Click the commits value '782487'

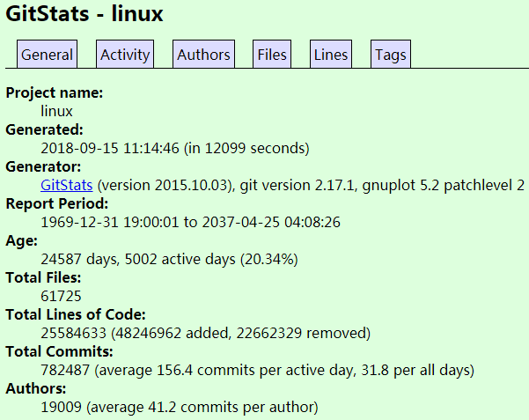tap(65, 370)
